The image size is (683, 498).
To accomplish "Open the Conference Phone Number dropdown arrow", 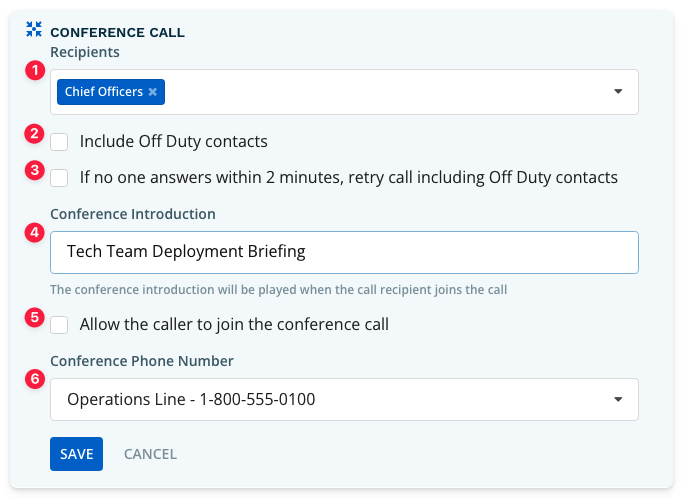I will click(x=618, y=399).
